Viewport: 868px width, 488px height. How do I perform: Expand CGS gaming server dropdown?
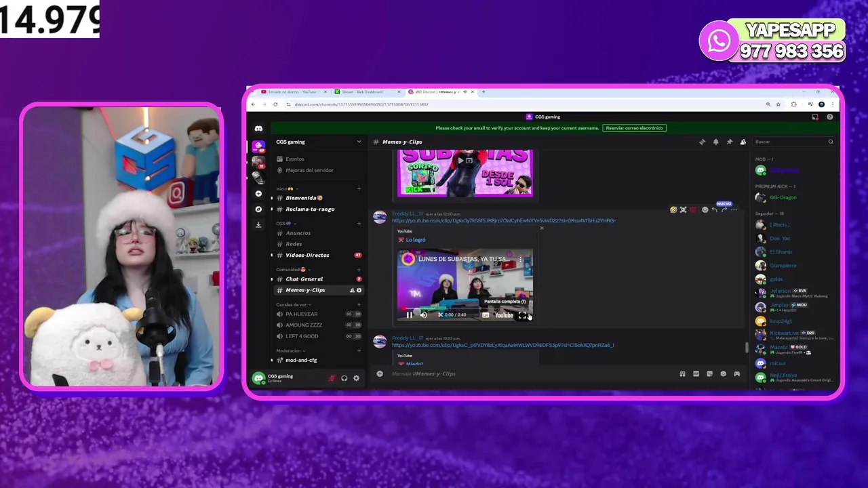tap(359, 142)
